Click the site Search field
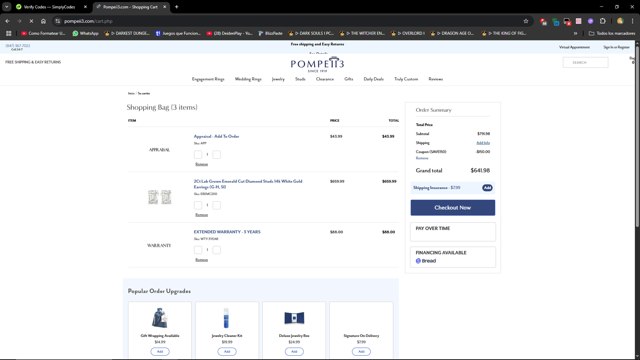 585,62
